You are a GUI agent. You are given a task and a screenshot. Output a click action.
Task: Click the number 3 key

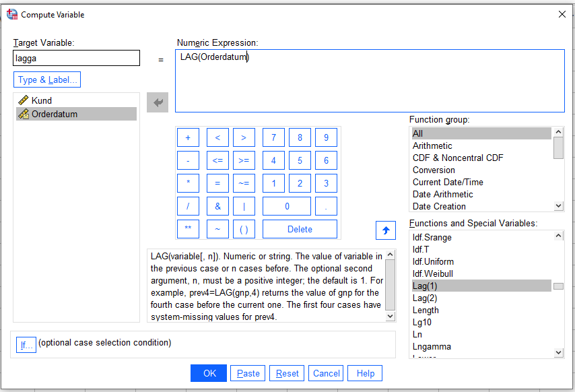click(326, 183)
